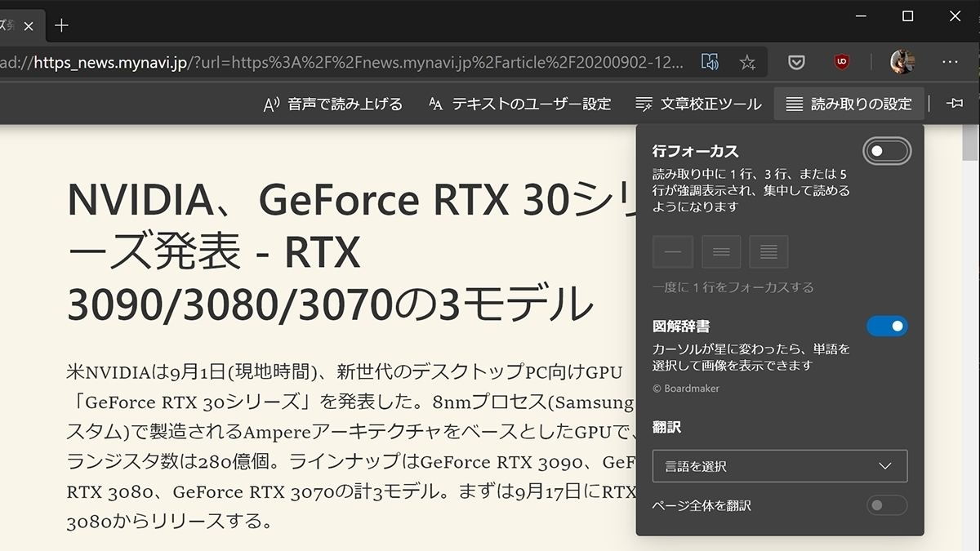Select the one-line focus icon
980x551 pixels.
673,251
